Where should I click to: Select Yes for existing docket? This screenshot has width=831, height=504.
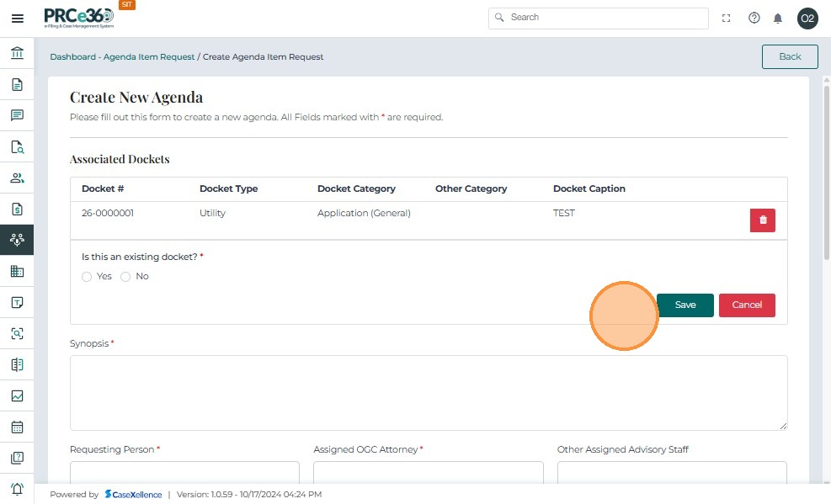87,277
